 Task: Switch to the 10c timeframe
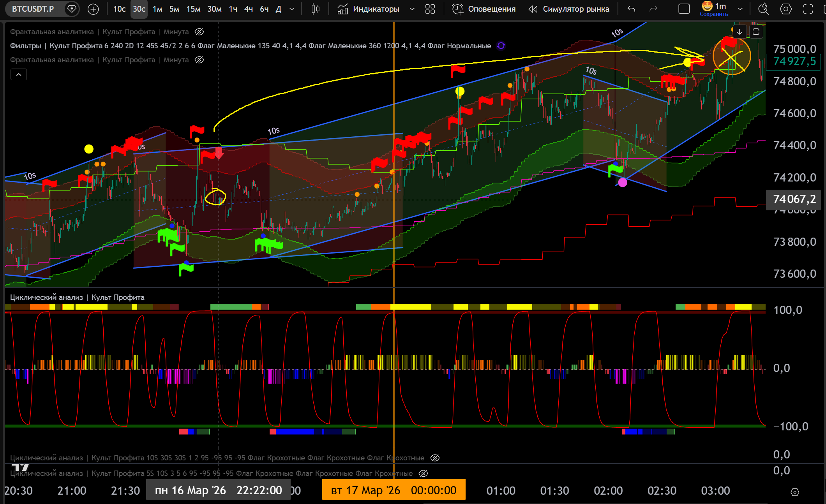pyautogui.click(x=119, y=9)
